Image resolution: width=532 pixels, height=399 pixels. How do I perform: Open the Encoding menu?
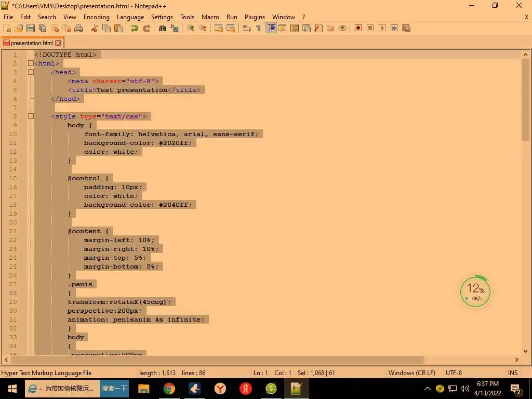coord(96,17)
